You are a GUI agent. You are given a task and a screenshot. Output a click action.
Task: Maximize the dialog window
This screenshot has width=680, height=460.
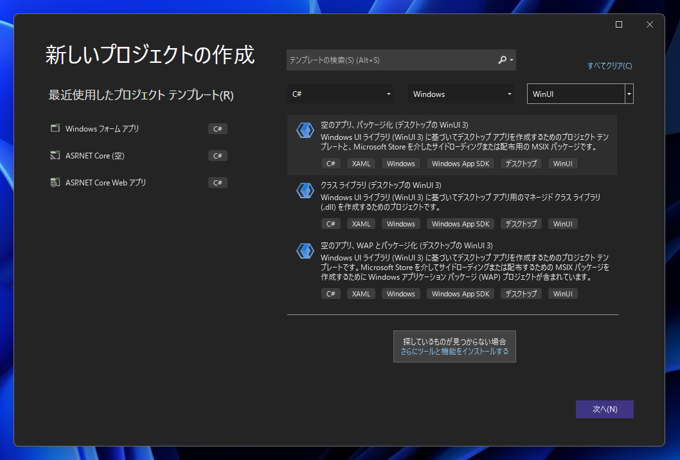[x=619, y=25]
